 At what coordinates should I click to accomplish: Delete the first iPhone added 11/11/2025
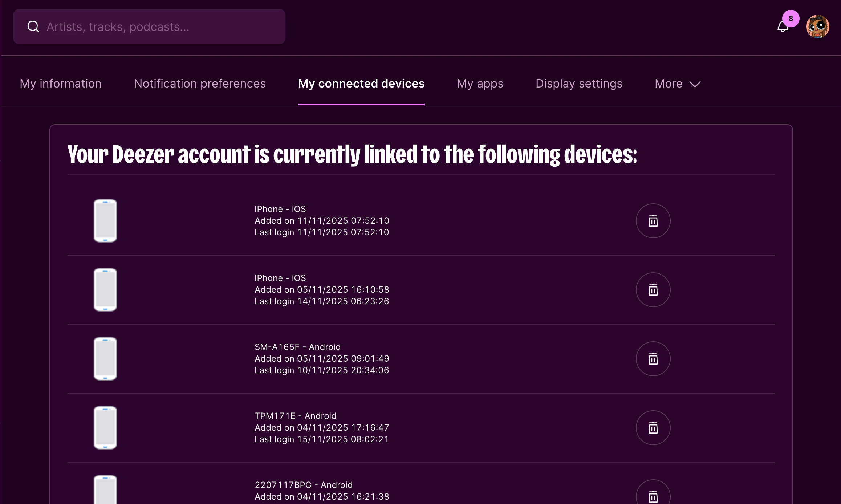coord(653,221)
